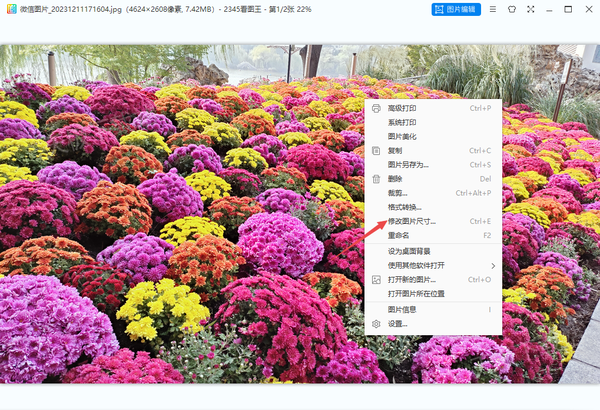Choose 重命名 in the context menu

pos(400,235)
